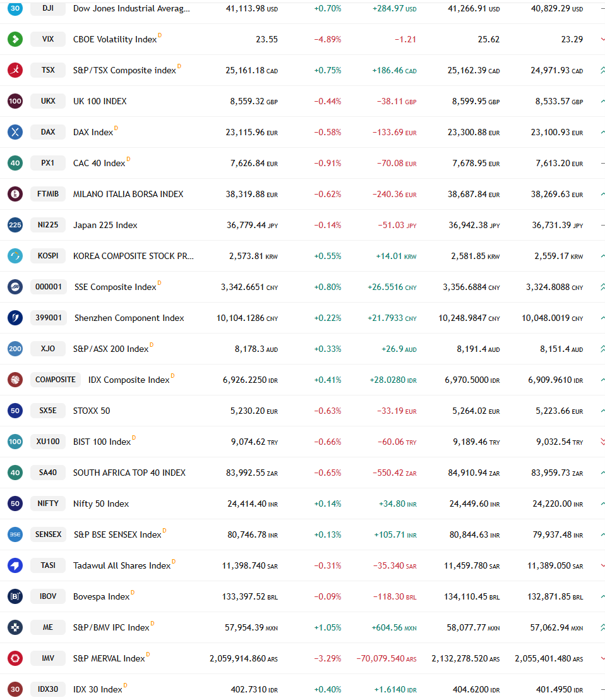Viewport: 605px width, 700px height.
Task: Click the SSE Composite 000001 logo icon
Action: (x=15, y=287)
